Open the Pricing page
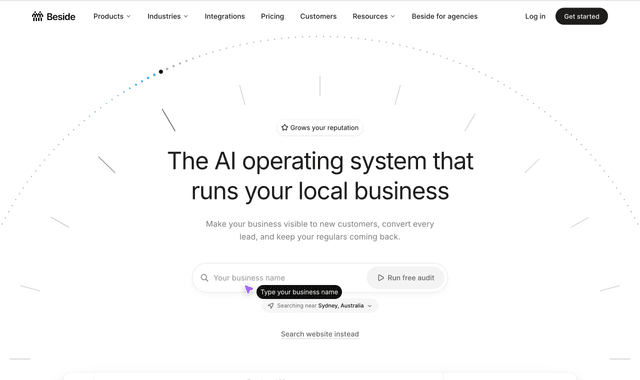640x380 pixels. [x=272, y=16]
